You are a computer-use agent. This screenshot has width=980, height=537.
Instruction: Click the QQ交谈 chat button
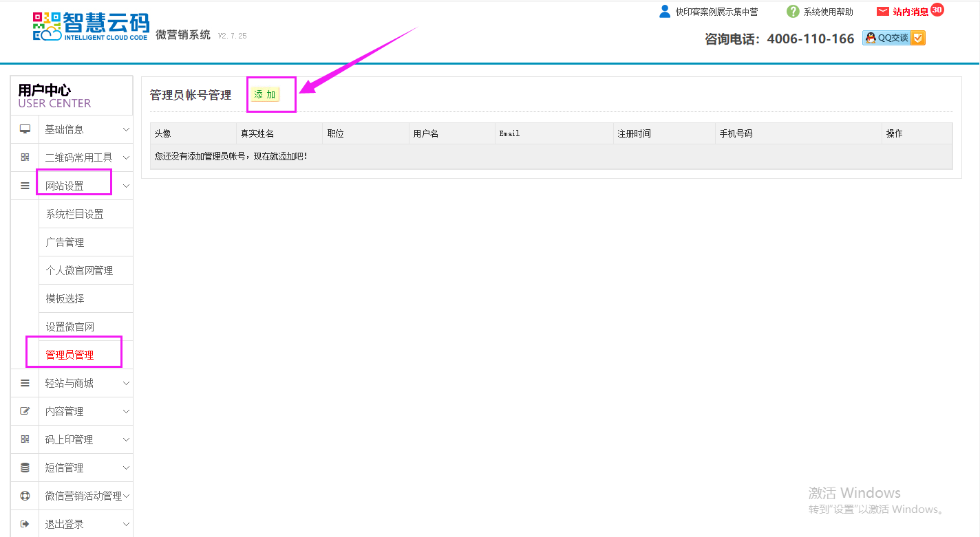pos(893,39)
